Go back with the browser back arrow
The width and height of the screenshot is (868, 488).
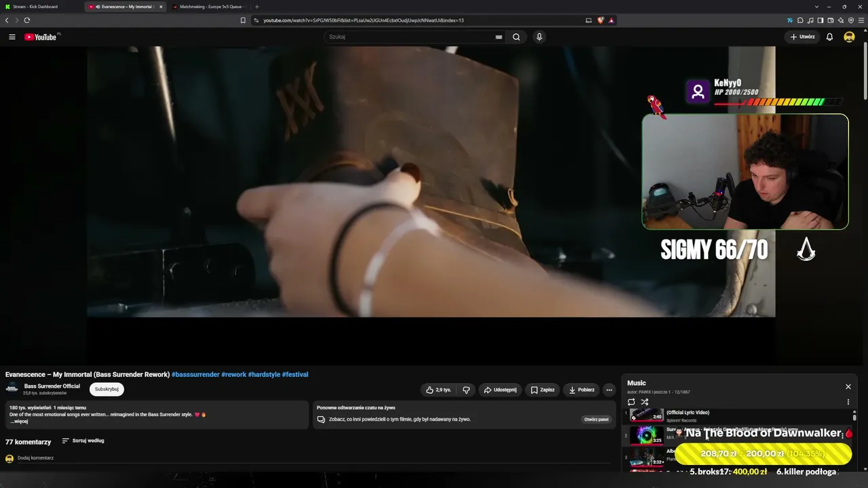[x=7, y=20]
